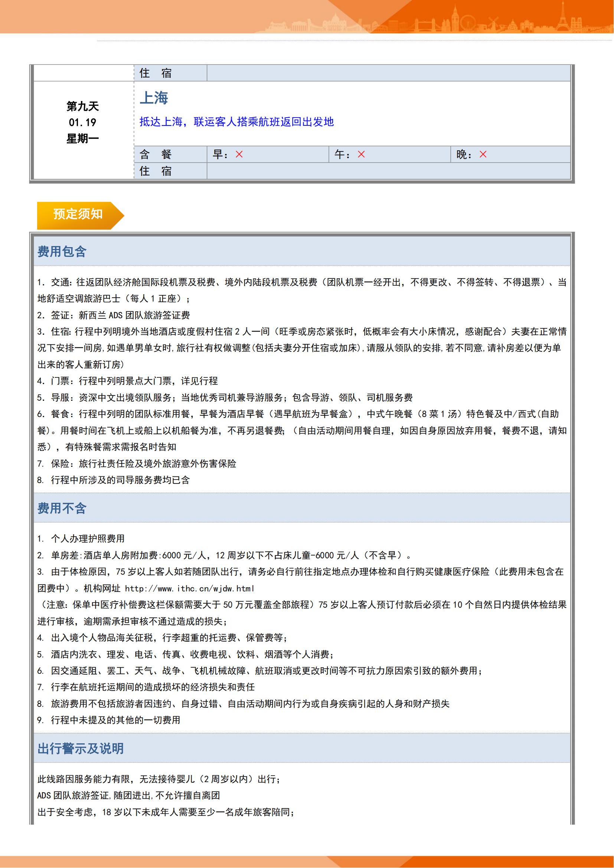Click the empty 住宿 field at table top
This screenshot has width=614, height=868.
388,73
